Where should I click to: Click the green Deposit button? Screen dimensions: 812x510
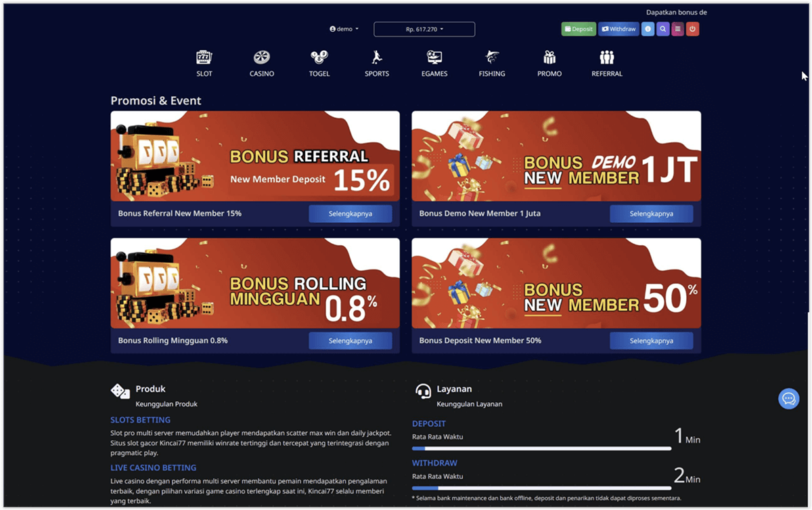click(x=579, y=28)
